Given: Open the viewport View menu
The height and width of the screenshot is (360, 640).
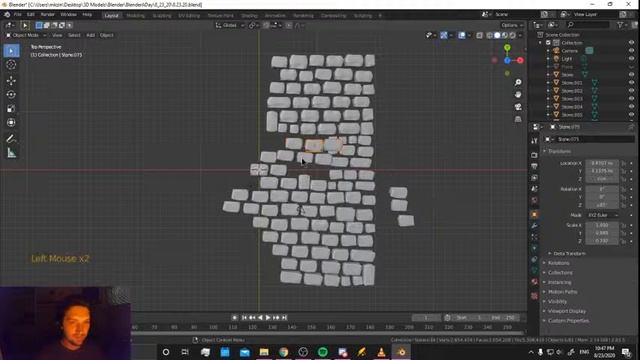Looking at the screenshot, I should [57, 35].
